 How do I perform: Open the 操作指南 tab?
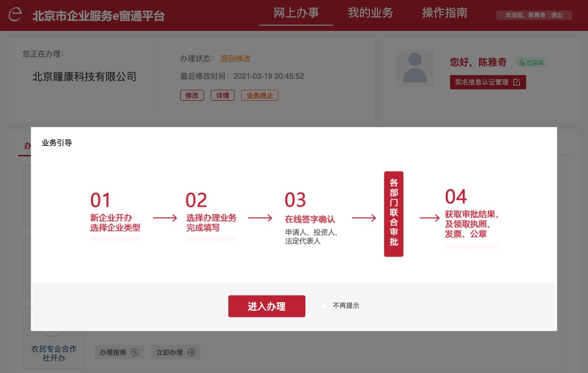click(444, 13)
